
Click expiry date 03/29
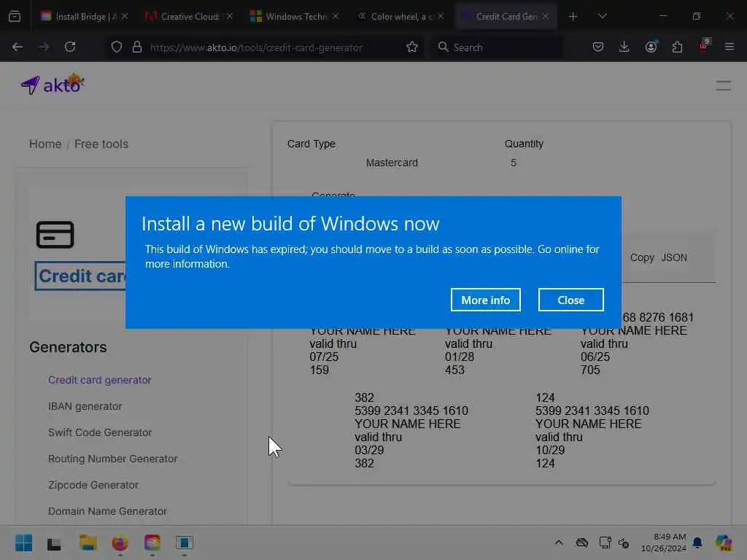pyautogui.click(x=369, y=450)
